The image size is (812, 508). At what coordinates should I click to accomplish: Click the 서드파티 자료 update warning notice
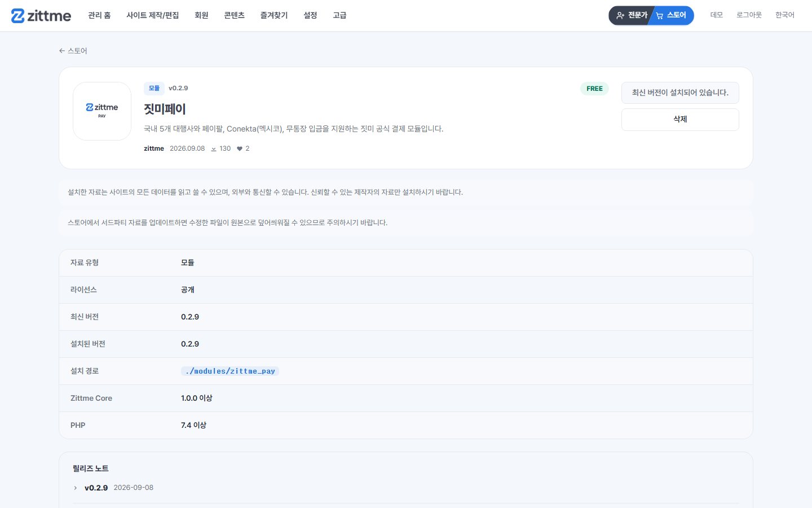click(406, 223)
